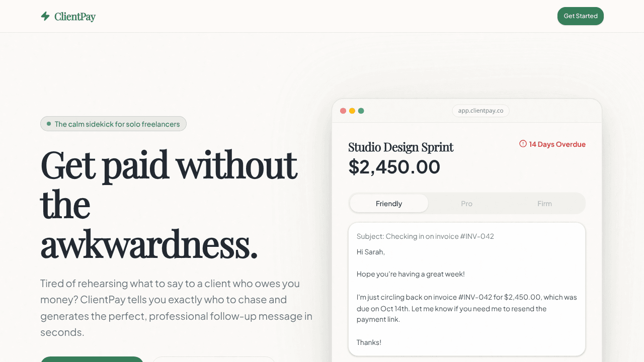This screenshot has width=644, height=362.
Task: Click the "$2,450.00" invoice amount
Action: tap(394, 167)
